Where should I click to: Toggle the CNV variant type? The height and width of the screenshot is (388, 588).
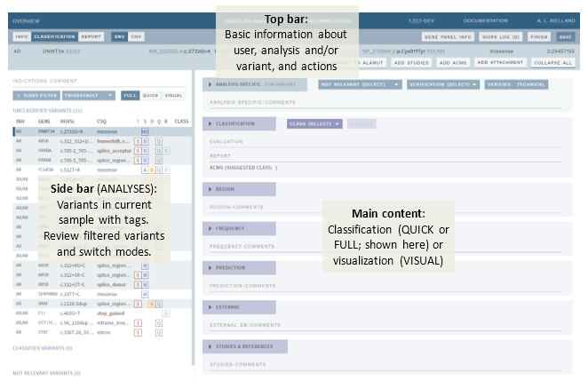coord(136,36)
